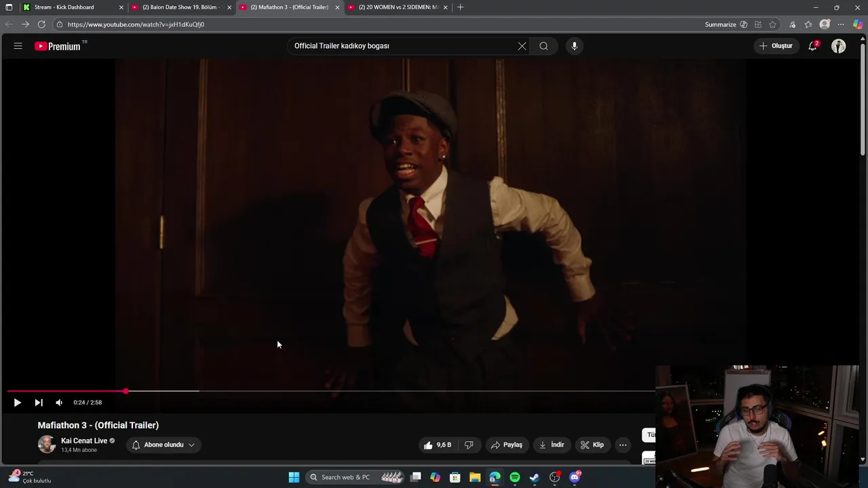Open the Oluştur create button
The width and height of the screenshot is (868, 488).
[x=776, y=46]
